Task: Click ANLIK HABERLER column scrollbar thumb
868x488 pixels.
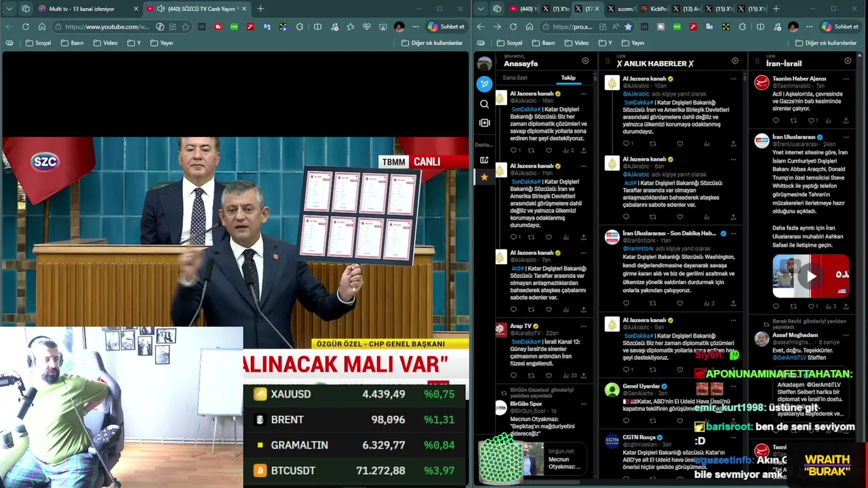Action: tap(744, 78)
